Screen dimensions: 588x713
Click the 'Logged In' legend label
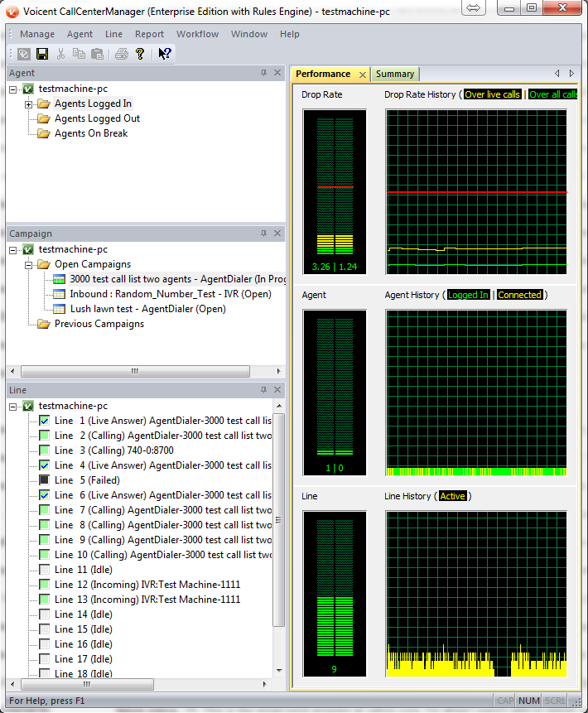click(468, 295)
